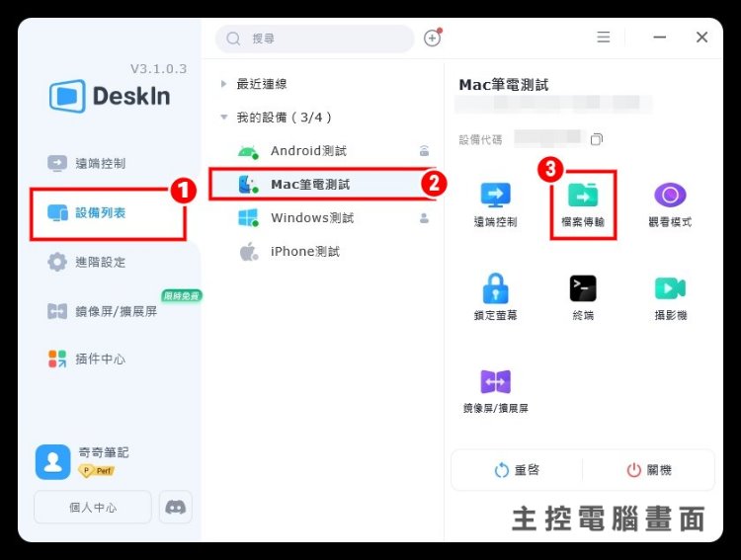Image resolution: width=741 pixels, height=560 pixels.
Task: Select 設備列表 in the sidebar
Action: click(87, 212)
